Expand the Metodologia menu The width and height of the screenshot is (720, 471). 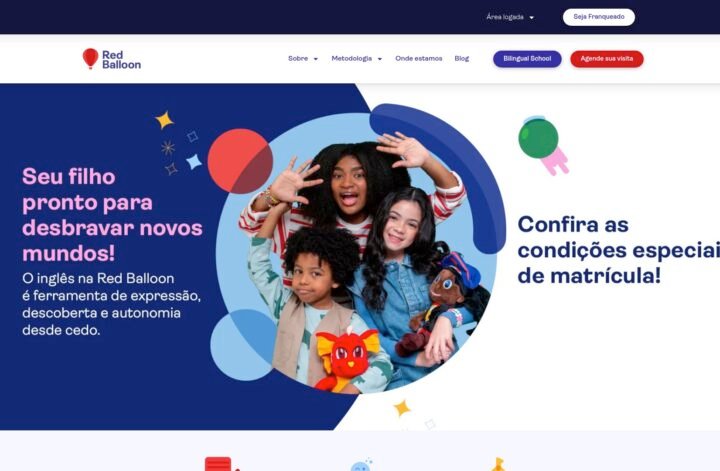[x=356, y=59]
